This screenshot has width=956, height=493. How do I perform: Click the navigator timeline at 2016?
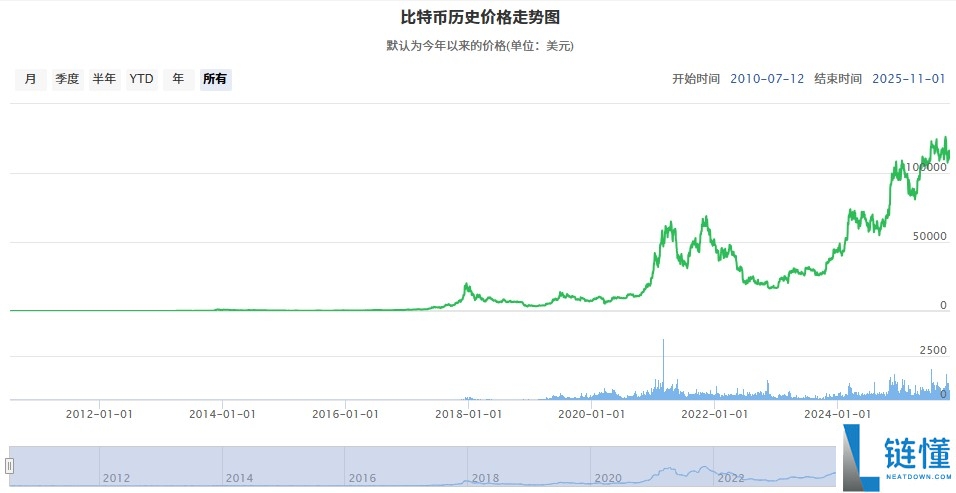point(362,478)
